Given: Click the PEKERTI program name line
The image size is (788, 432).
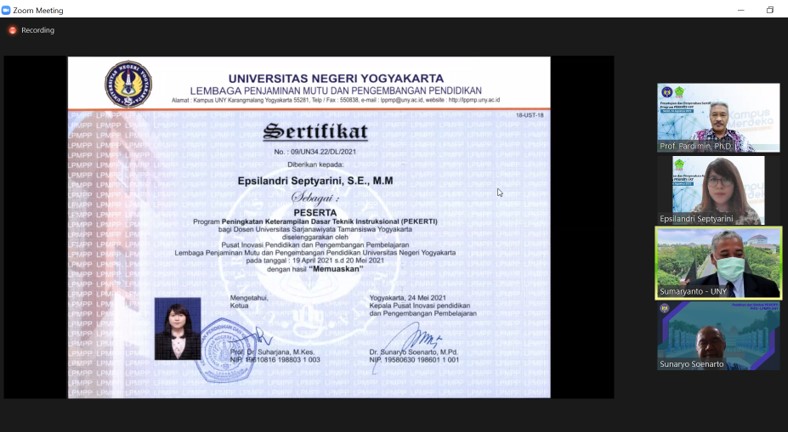Looking at the screenshot, I should point(315,221).
